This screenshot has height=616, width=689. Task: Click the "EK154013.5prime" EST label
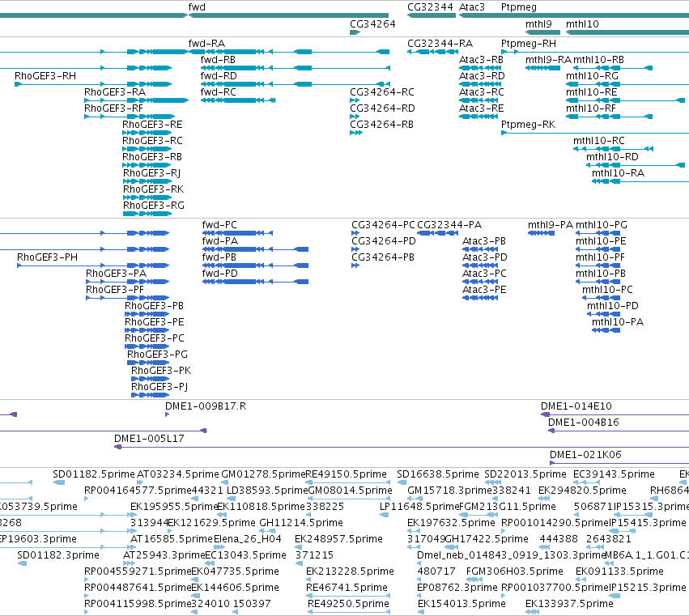pyautogui.click(x=461, y=604)
